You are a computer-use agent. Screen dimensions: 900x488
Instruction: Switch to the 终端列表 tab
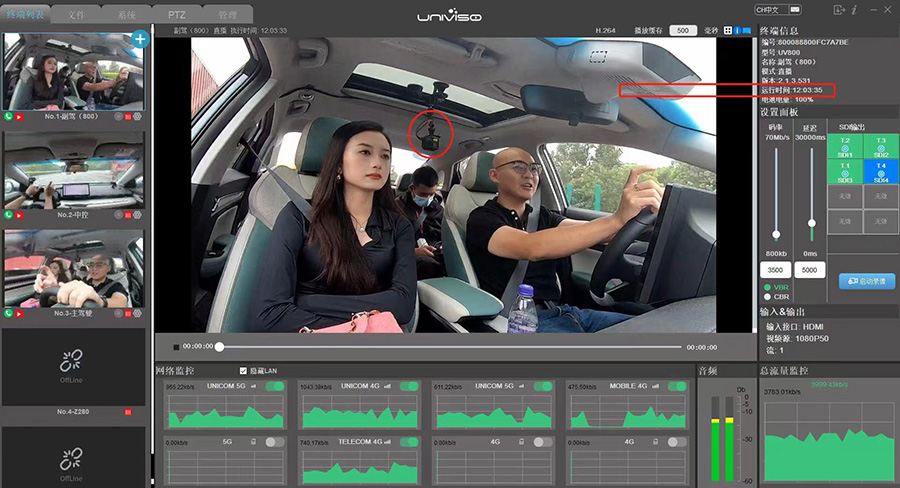click(26, 14)
